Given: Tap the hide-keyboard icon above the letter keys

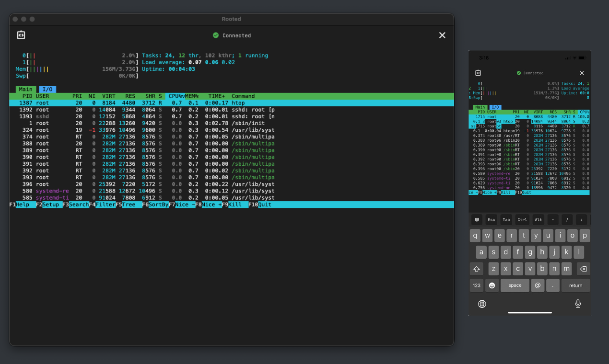Looking at the screenshot, I should 476,219.
